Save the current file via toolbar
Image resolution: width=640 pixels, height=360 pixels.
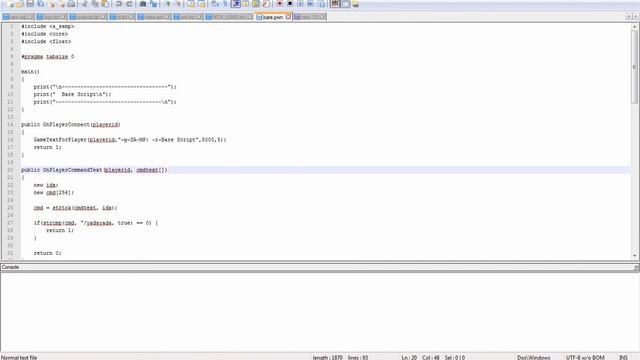click(x=30, y=4)
